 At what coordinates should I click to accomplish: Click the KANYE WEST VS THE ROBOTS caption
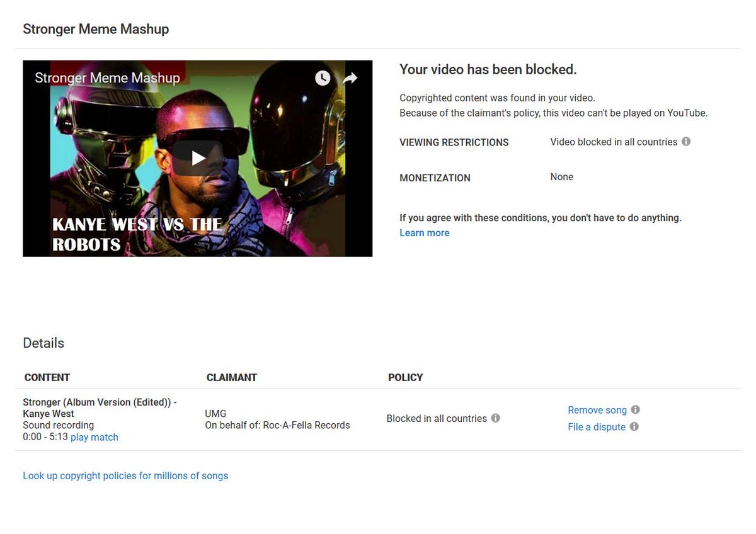(x=137, y=234)
